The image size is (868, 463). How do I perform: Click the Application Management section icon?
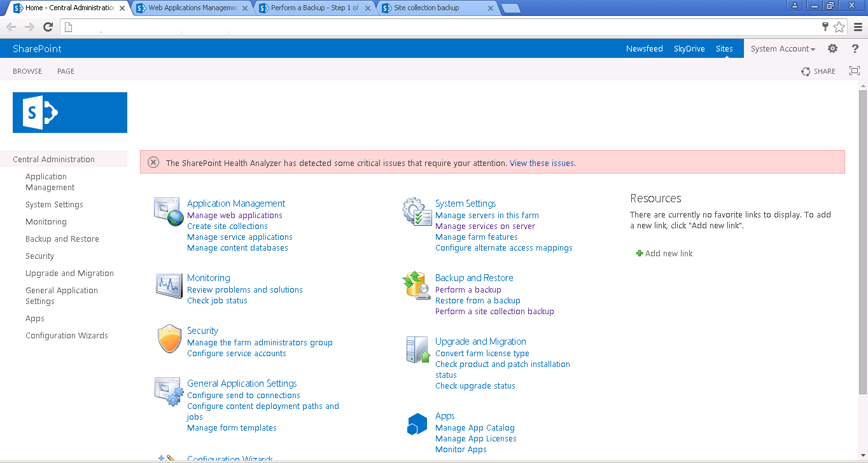(x=169, y=211)
